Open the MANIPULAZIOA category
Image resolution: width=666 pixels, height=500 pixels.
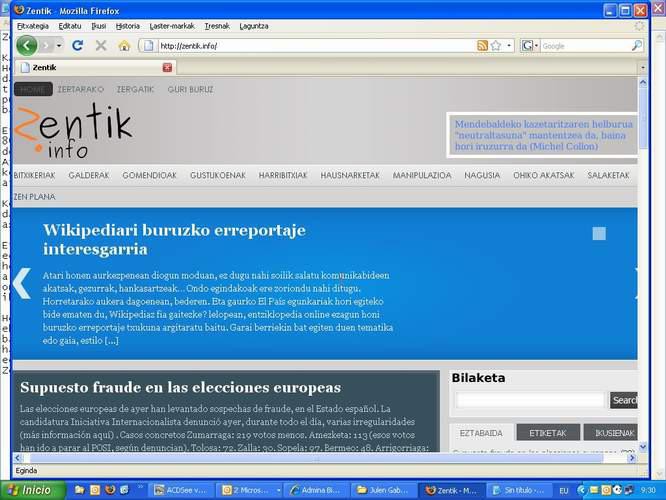[422, 175]
